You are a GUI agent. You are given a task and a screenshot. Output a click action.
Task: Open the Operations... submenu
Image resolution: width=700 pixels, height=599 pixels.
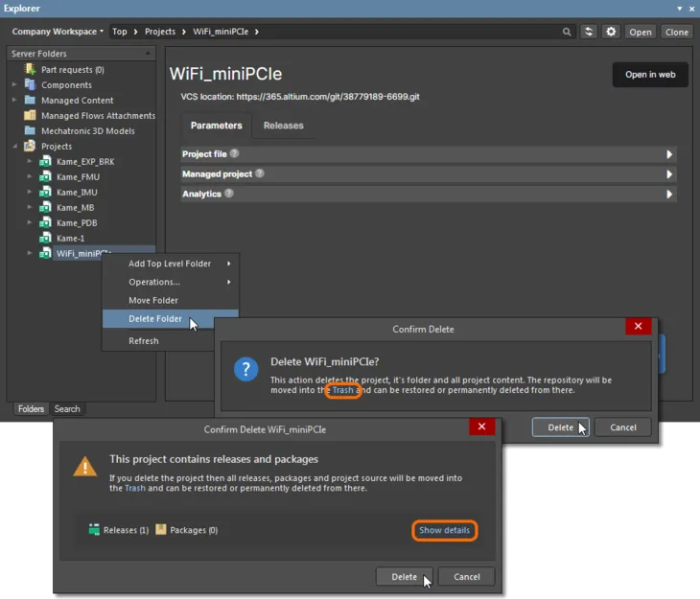pyautogui.click(x=171, y=282)
